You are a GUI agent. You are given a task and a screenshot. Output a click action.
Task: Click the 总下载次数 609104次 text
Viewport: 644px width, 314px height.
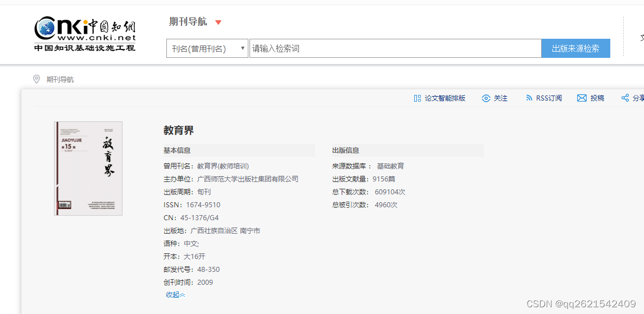tap(369, 192)
